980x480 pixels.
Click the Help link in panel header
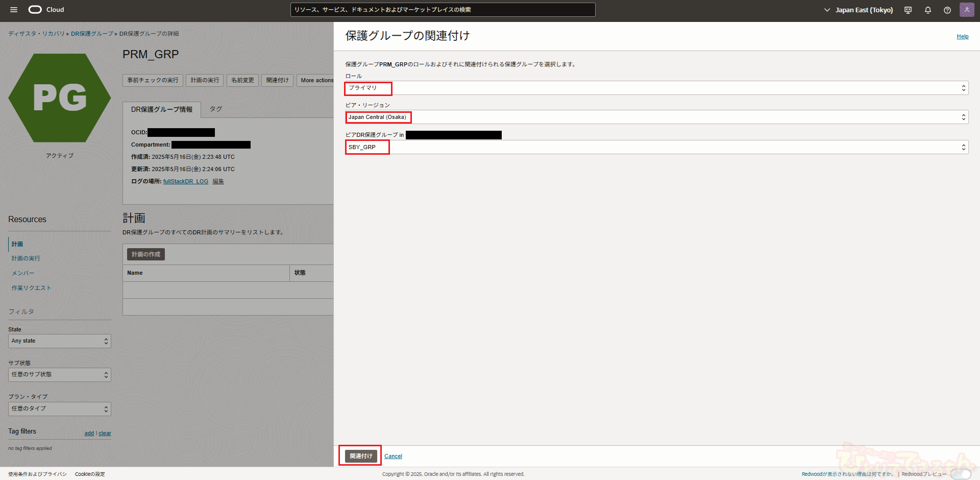[962, 37]
